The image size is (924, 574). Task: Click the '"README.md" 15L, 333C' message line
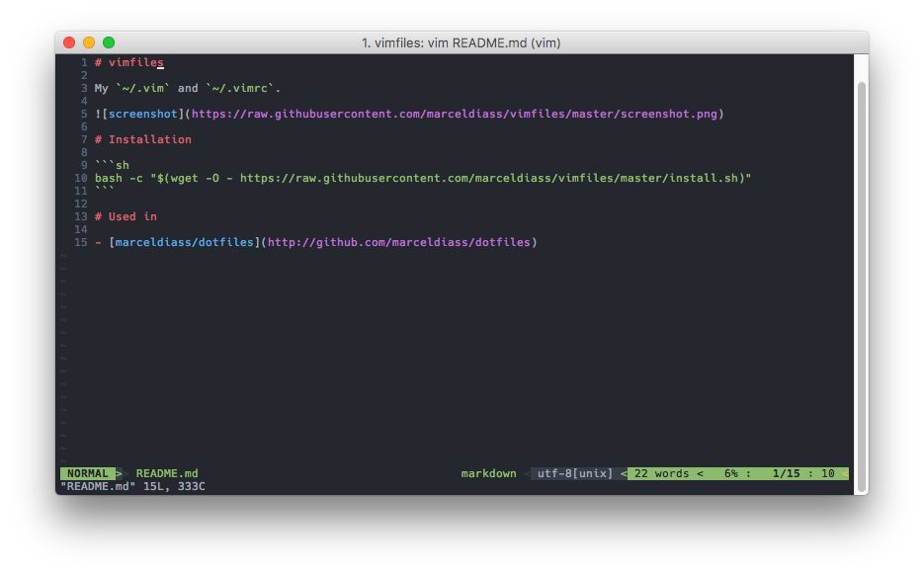tap(132, 487)
